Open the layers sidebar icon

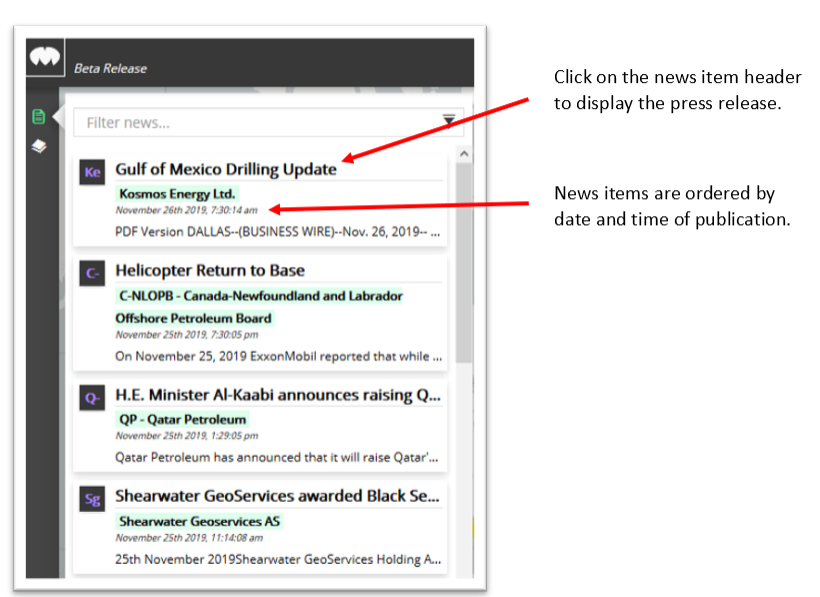[39, 146]
